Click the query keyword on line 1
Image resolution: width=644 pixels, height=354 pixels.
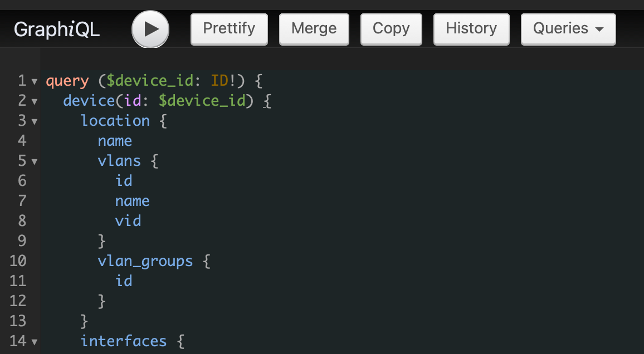[x=67, y=81]
